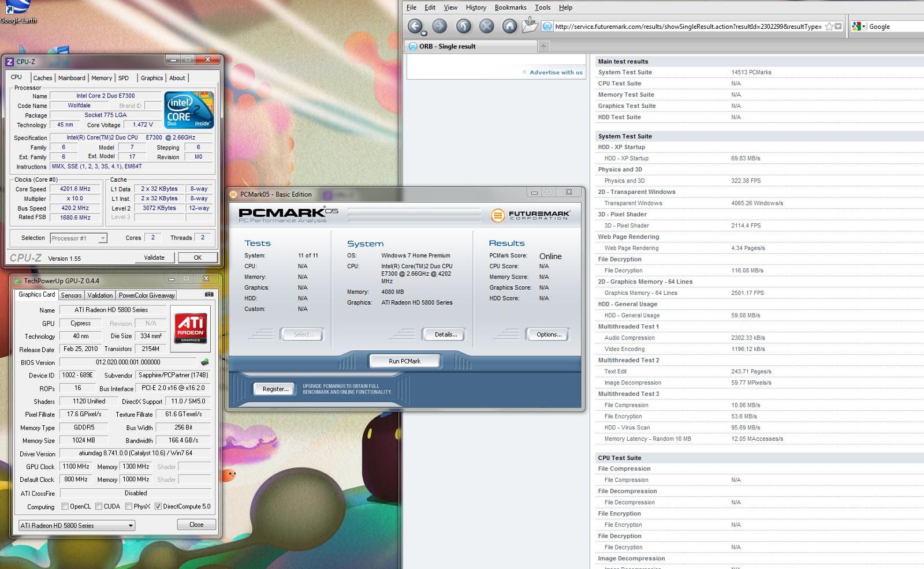Viewport: 924px width, 569px height.
Task: Click the PCMark05 title bar icon
Action: [233, 194]
